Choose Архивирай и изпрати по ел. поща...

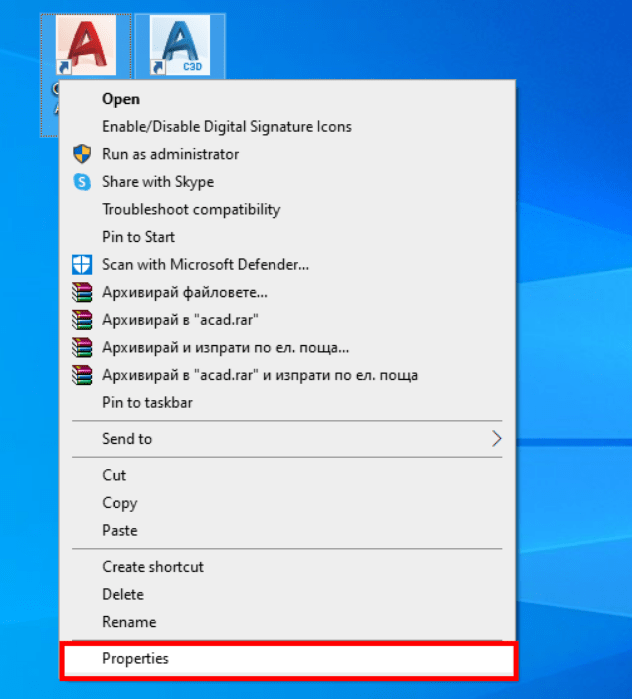[x=287, y=348]
